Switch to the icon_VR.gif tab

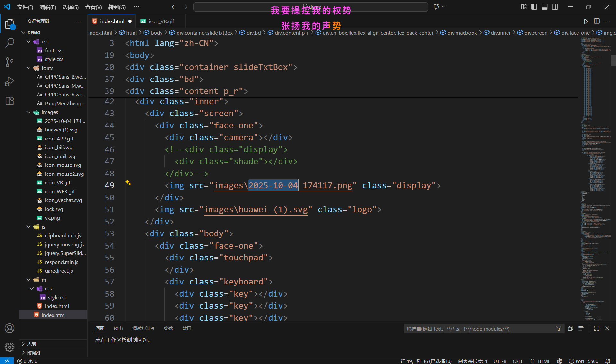click(x=161, y=21)
